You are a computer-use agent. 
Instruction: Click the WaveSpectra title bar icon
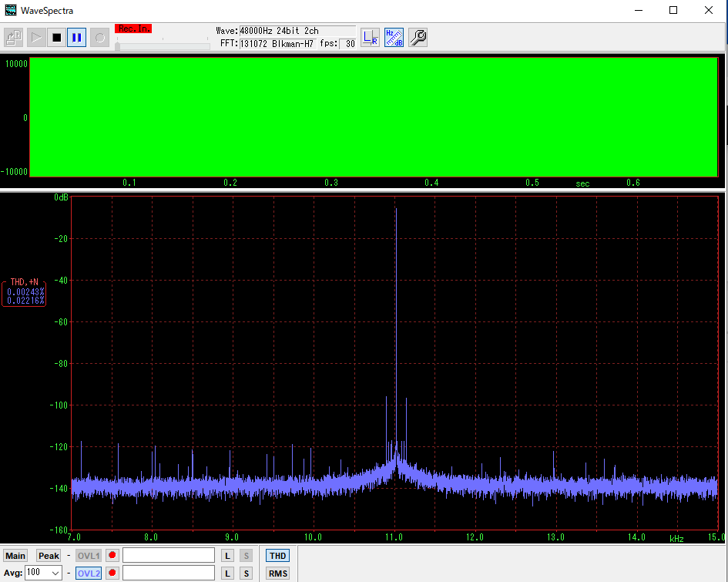pos(10,10)
